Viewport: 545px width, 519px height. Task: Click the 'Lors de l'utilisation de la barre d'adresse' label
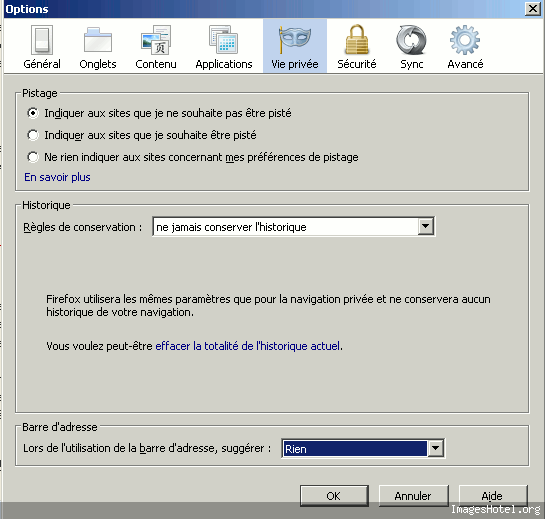coord(147,448)
